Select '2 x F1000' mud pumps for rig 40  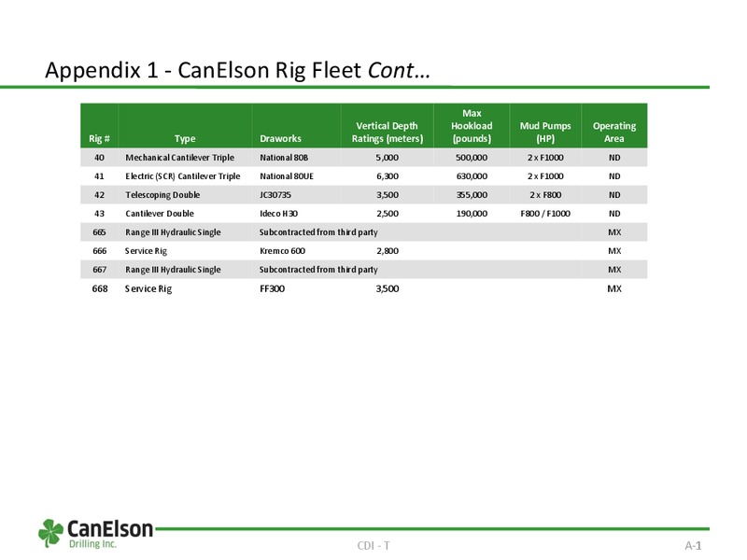point(545,158)
